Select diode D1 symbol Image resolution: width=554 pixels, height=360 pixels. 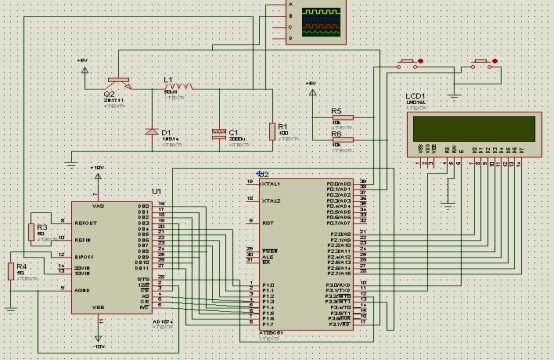[x=152, y=132]
